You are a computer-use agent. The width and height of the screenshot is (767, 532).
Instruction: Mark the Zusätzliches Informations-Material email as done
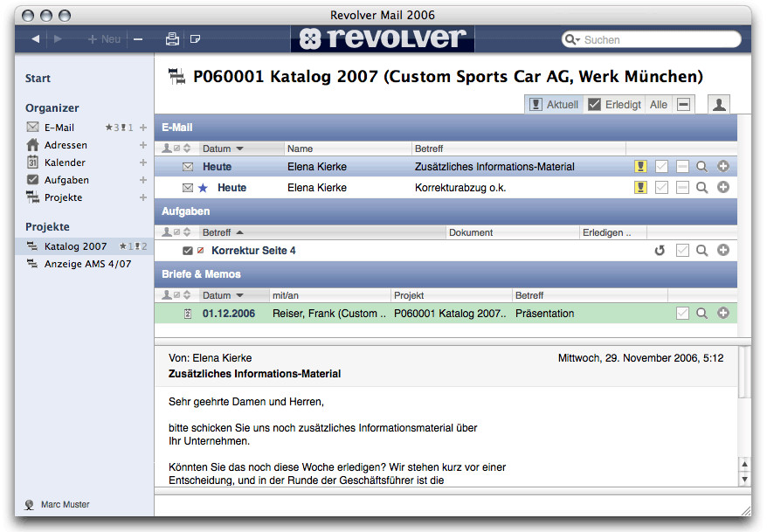coord(661,167)
